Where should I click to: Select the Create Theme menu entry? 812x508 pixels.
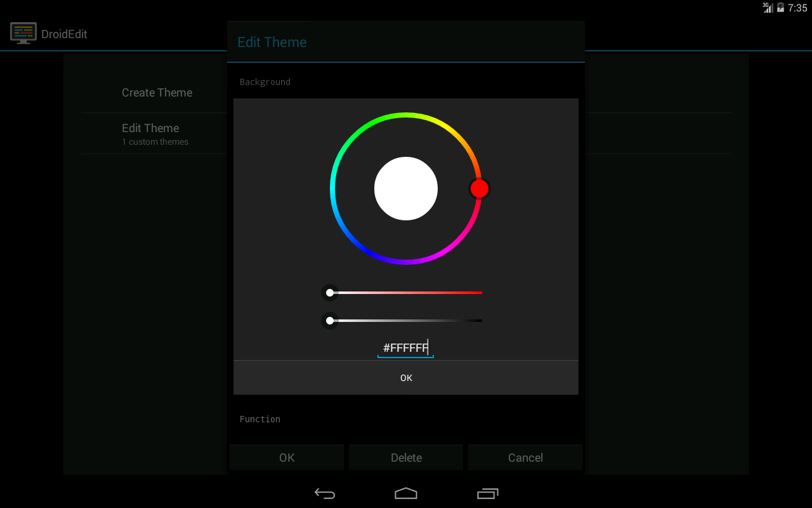pos(157,93)
